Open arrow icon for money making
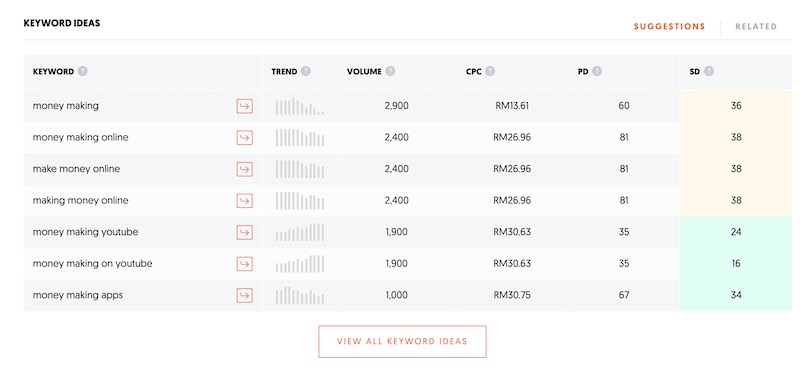Image resolution: width=800 pixels, height=378 pixels. pos(244,106)
